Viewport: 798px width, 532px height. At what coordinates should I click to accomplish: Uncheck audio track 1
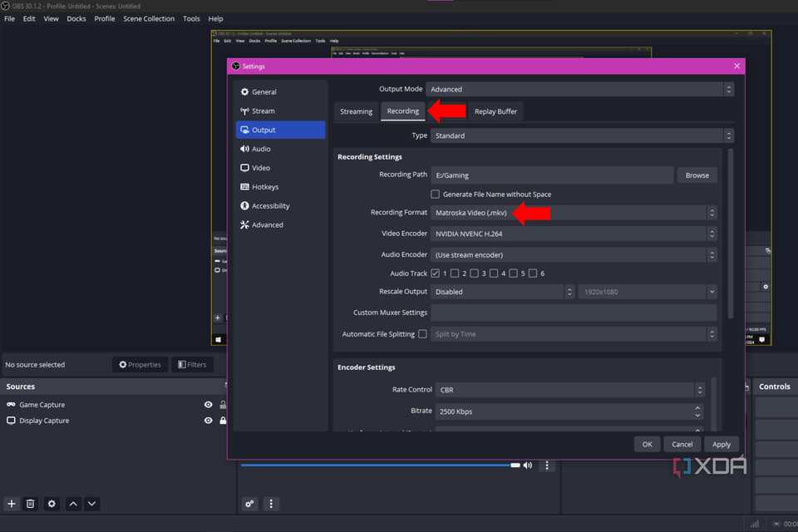point(435,273)
